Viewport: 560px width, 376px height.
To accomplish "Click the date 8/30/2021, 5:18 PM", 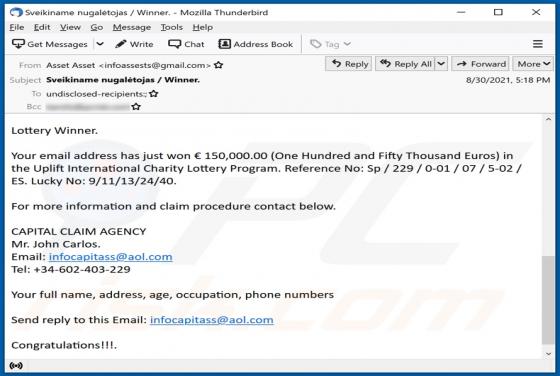I will click(508, 80).
